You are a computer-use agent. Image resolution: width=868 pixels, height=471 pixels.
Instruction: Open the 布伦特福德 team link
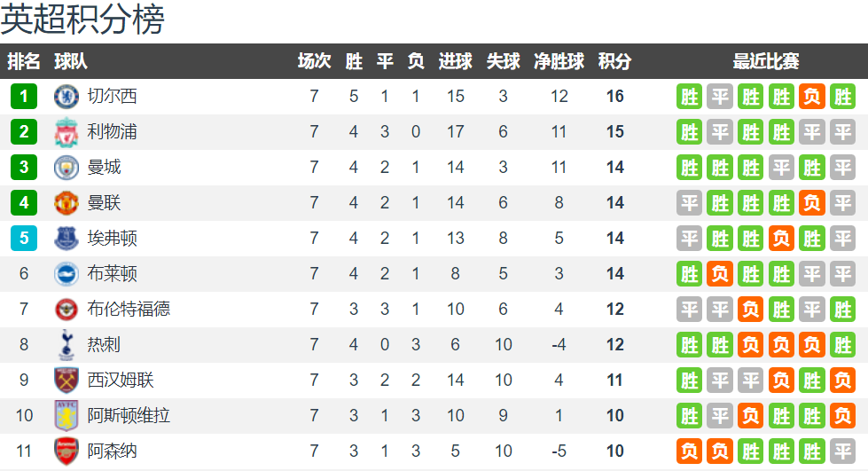(129, 310)
